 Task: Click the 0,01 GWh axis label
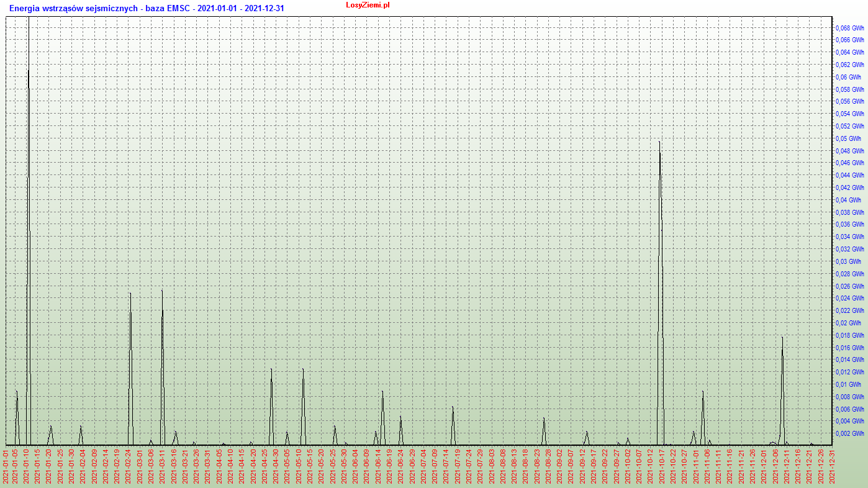click(848, 384)
